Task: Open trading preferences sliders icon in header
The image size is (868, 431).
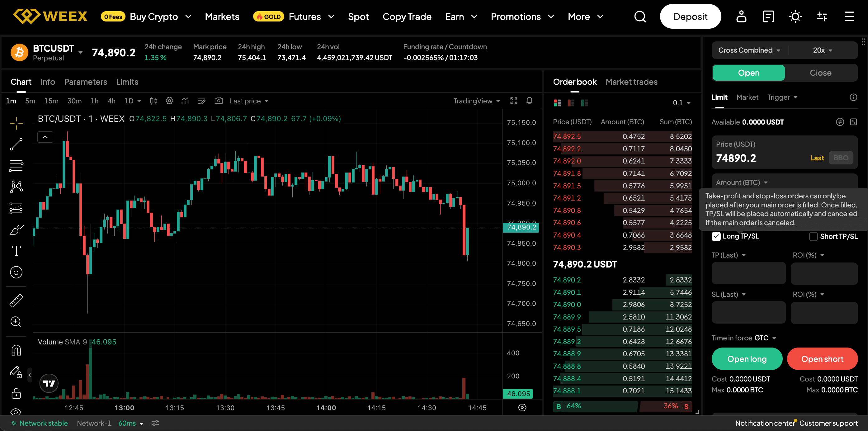Action: point(822,17)
